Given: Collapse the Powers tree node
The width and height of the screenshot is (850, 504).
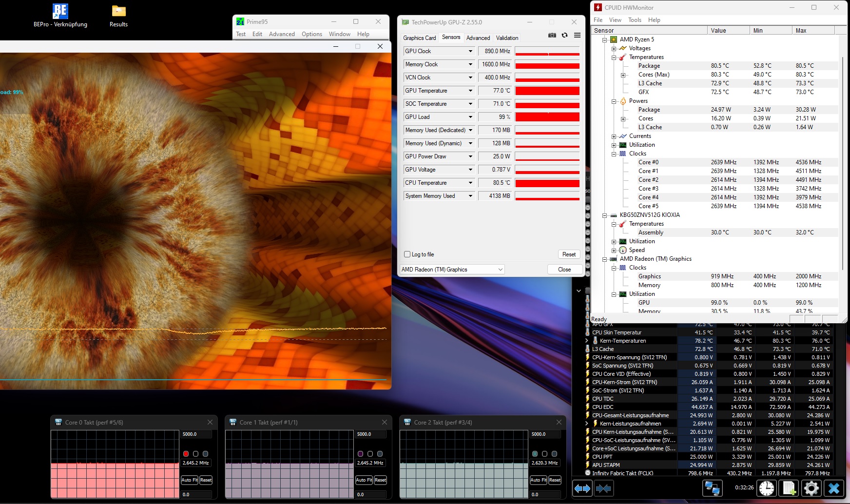Looking at the screenshot, I should [614, 101].
